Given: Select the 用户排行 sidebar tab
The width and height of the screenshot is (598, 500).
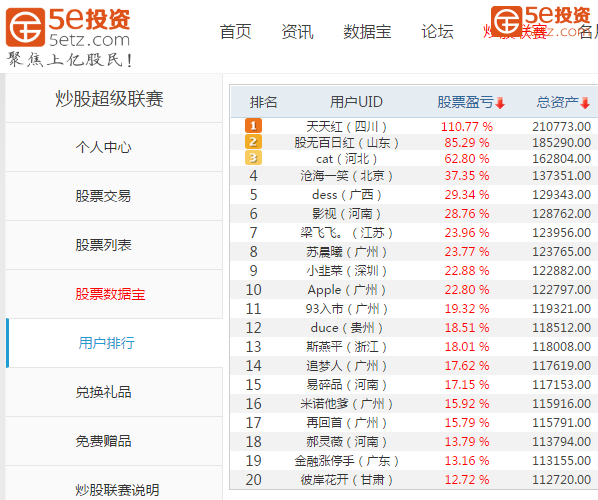Looking at the screenshot, I should click(106, 343).
